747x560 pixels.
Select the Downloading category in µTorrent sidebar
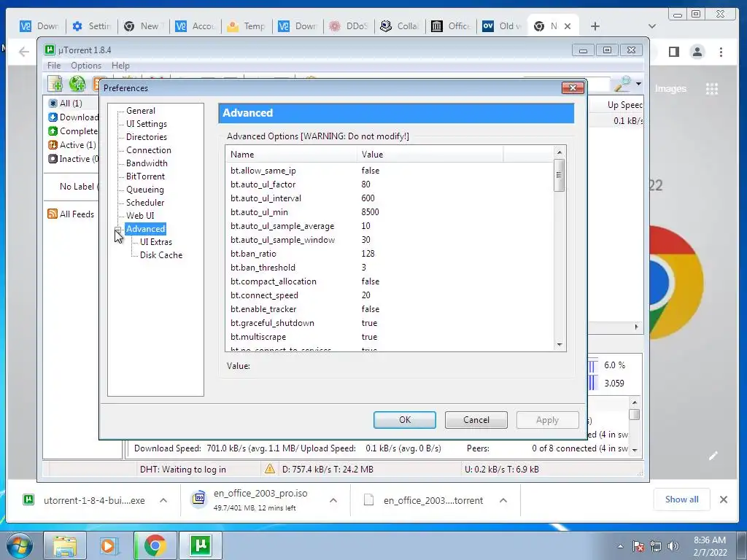[74, 117]
